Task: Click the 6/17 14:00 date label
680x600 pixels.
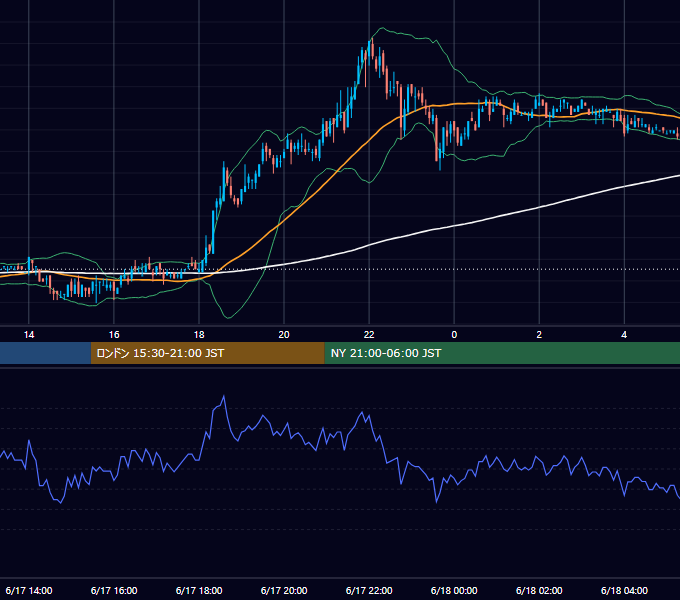Action: click(x=29, y=591)
